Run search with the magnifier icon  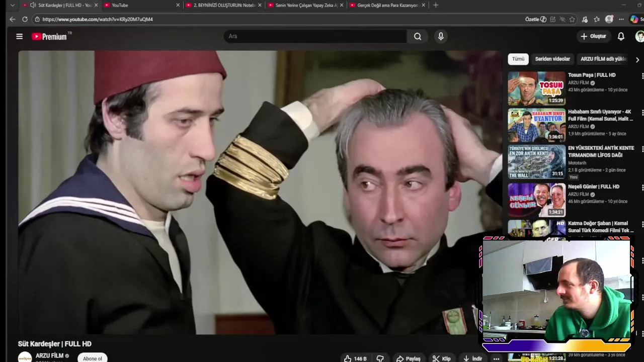pyautogui.click(x=418, y=36)
